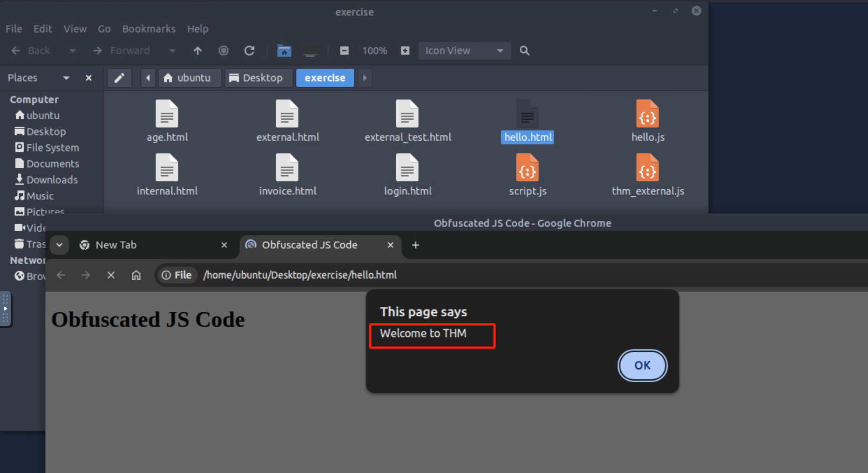The width and height of the screenshot is (868, 473).
Task: Select the invoice.html file icon
Action: click(x=287, y=167)
